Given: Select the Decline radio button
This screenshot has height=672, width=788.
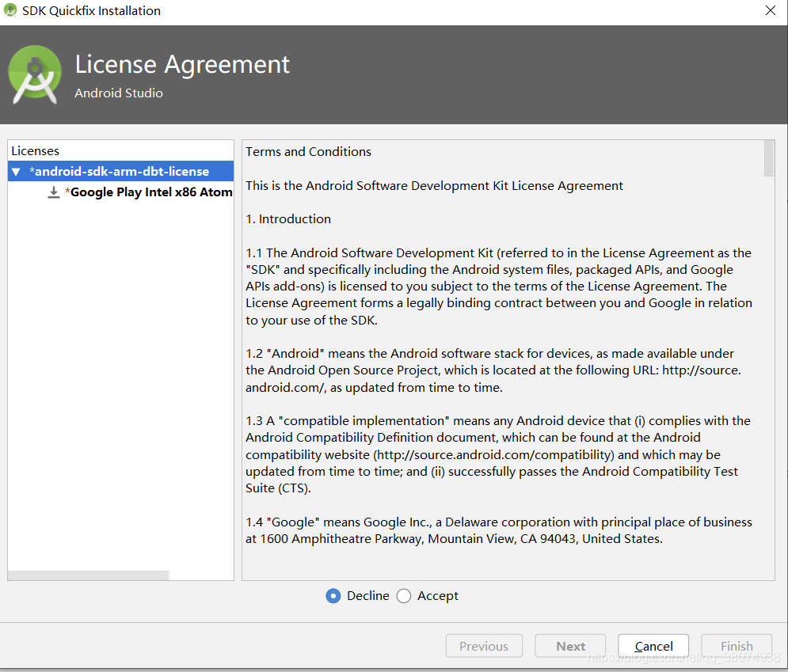Looking at the screenshot, I should [333, 596].
